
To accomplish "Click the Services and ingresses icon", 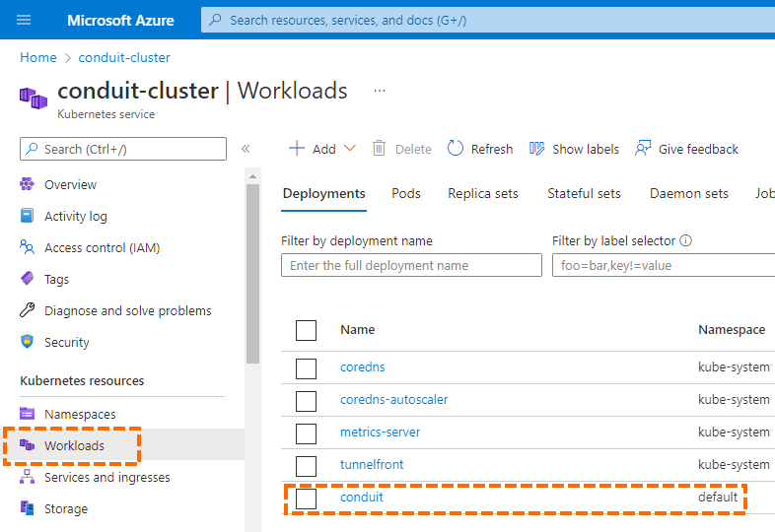I will 27,477.
